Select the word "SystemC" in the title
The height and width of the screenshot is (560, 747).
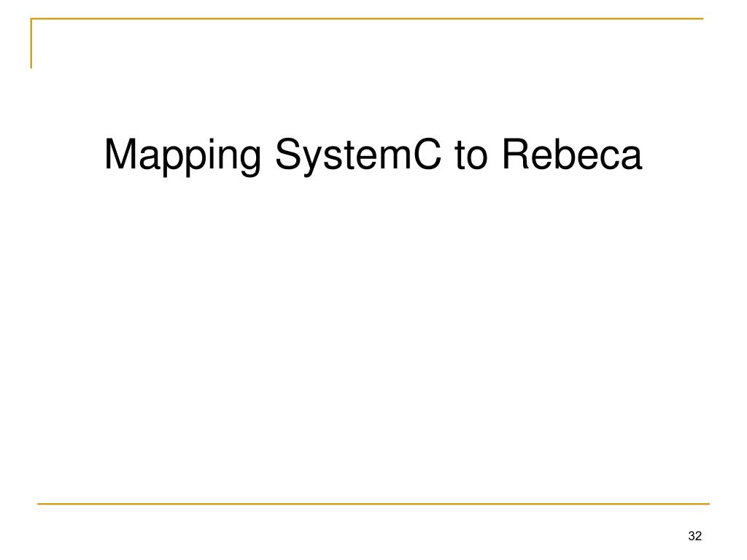[358, 157]
